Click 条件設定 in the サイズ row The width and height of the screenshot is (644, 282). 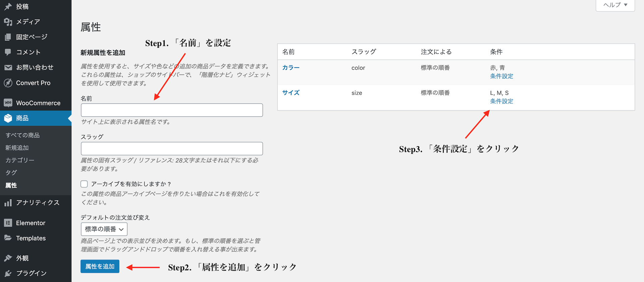coord(502,101)
